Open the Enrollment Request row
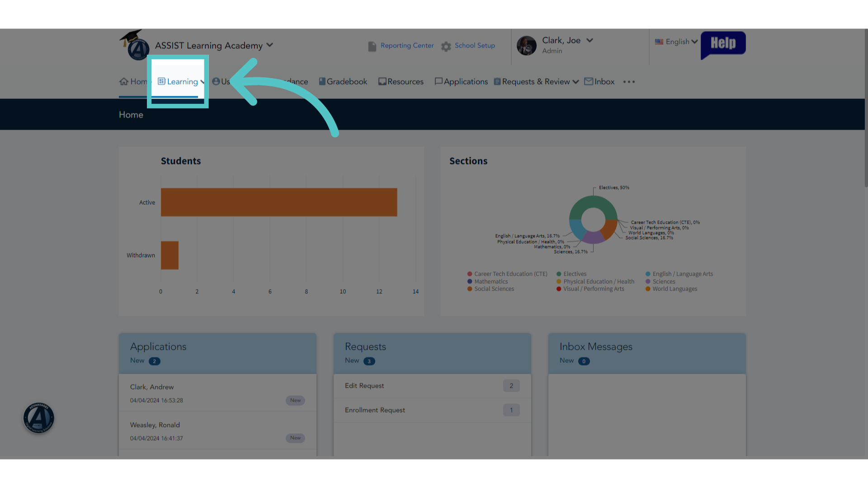868x488 pixels. [x=432, y=410]
